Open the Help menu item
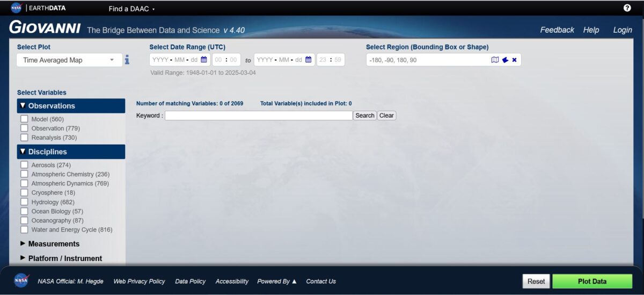644x295 pixels. (591, 30)
